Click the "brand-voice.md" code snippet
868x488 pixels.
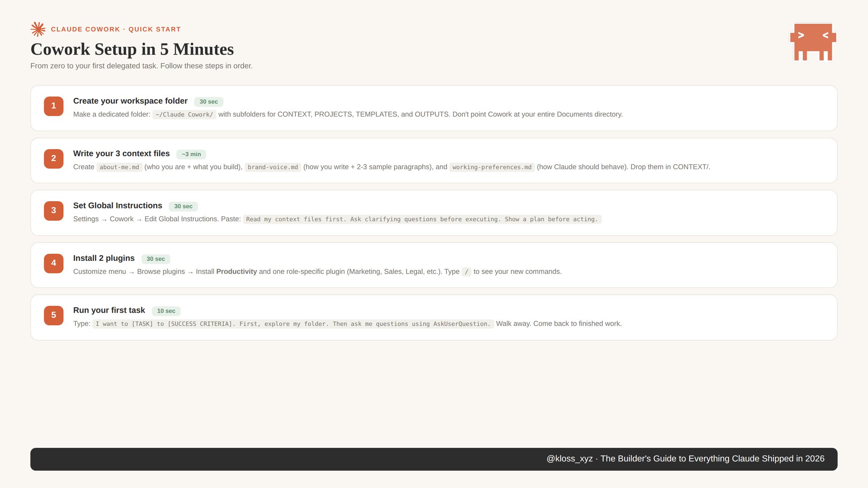click(x=273, y=167)
